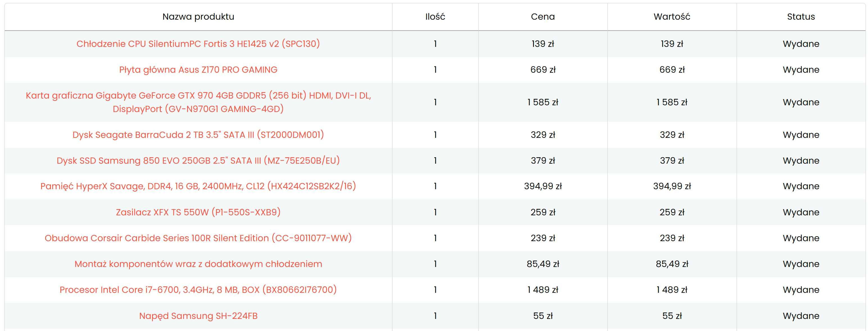Click the Wydane status for the GTX 970 card
The height and width of the screenshot is (331, 868).
point(801,102)
